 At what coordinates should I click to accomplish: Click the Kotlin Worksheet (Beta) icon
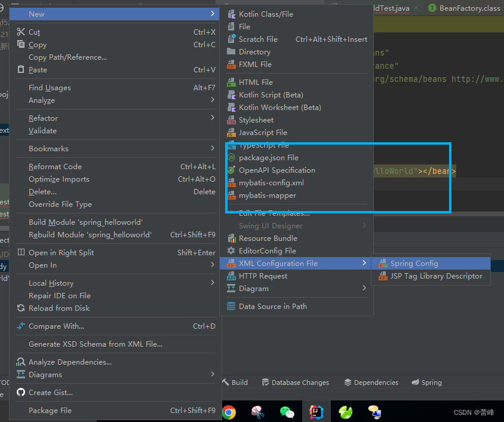(x=231, y=108)
